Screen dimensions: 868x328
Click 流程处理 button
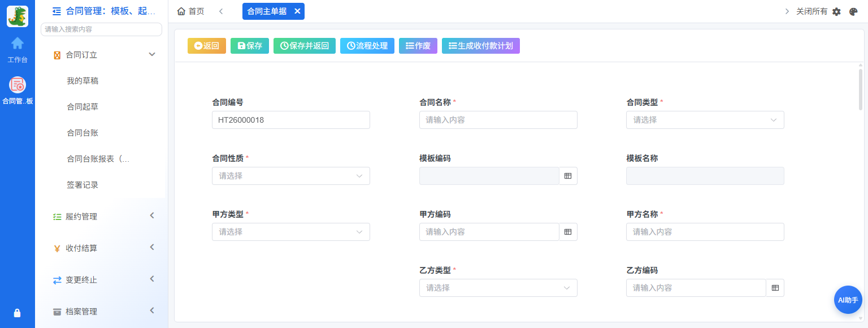[x=367, y=46]
